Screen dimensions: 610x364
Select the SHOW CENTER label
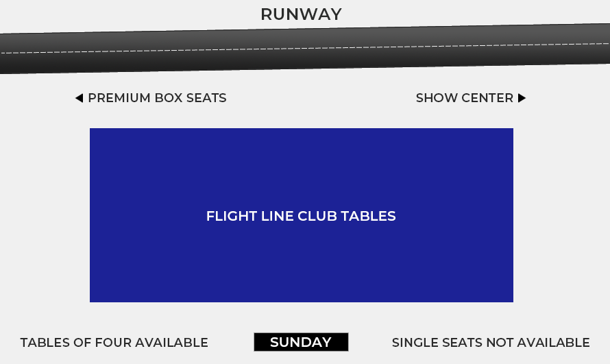464,98
